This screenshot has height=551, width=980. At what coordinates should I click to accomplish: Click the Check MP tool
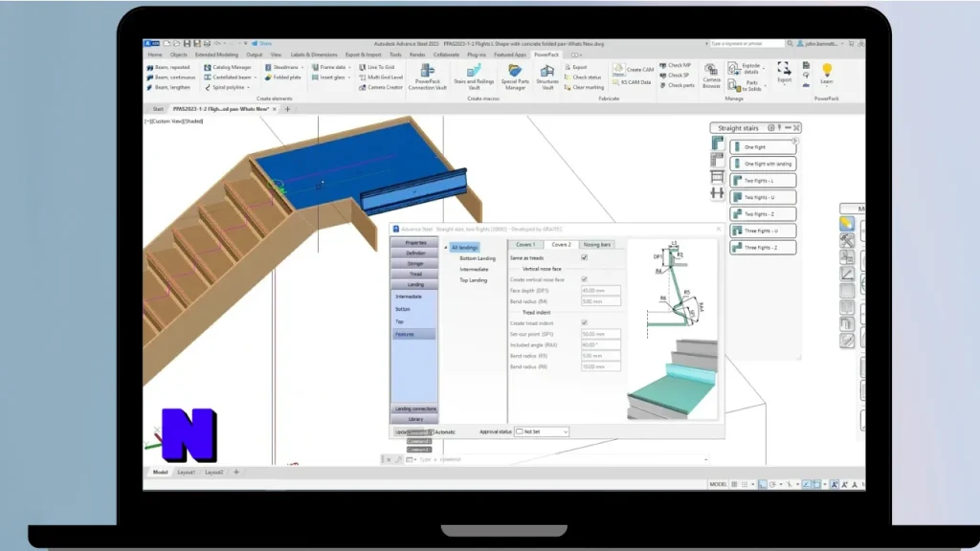pos(675,65)
